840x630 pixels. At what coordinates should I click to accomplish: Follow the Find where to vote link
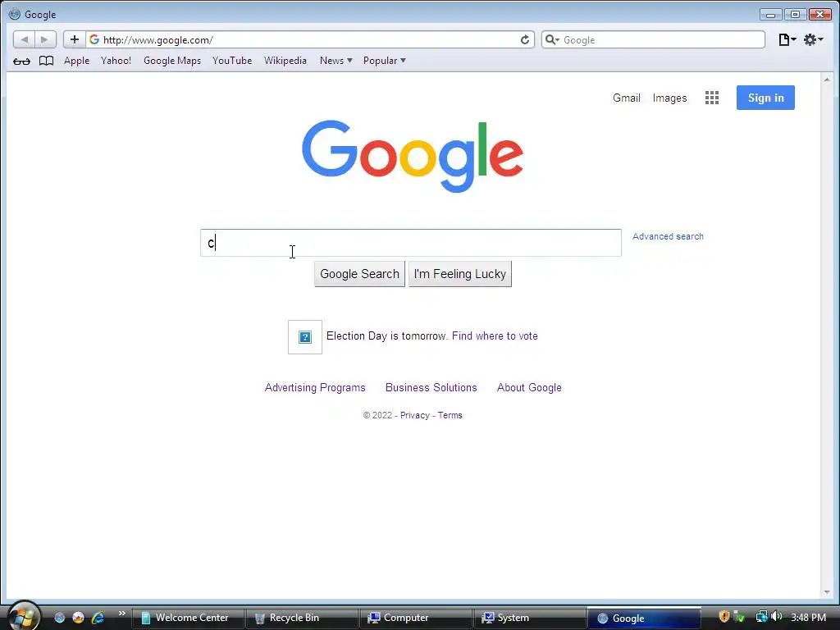495,336
